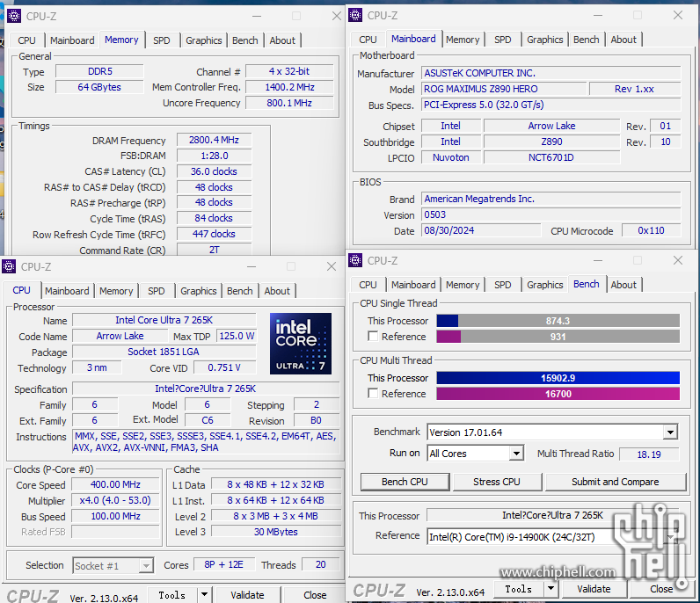Screen dimensions: 700x603
Task: Open About tab in CPU window
Action: [x=277, y=291]
